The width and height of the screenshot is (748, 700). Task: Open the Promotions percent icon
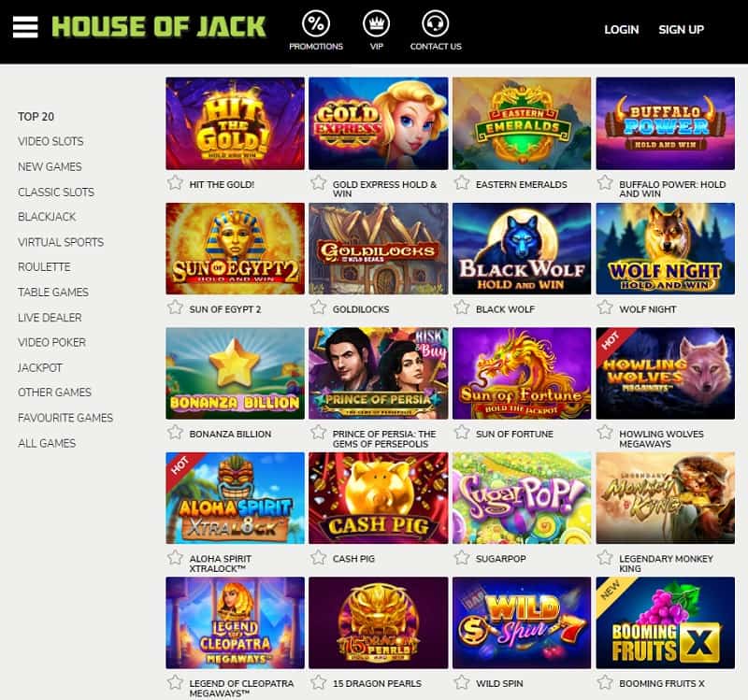coord(316,23)
